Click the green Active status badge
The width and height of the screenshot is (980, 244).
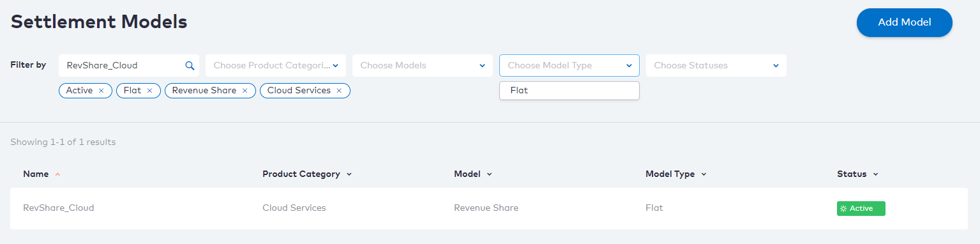point(861,208)
